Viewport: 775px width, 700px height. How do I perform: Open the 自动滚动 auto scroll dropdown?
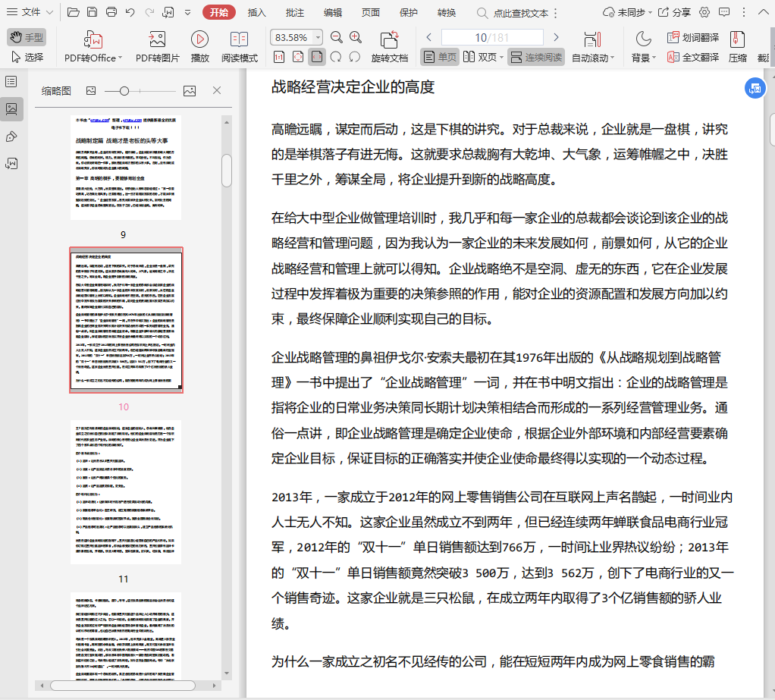[x=592, y=47]
